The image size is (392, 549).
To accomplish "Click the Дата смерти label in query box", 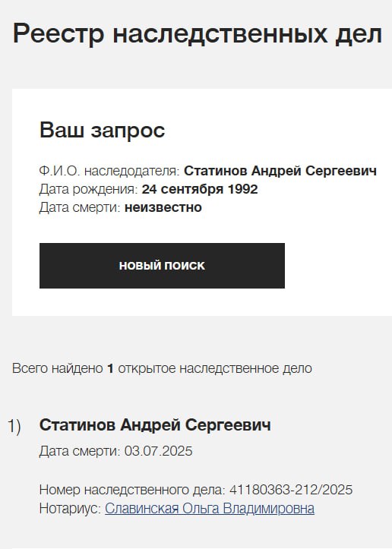I will pyautogui.click(x=80, y=207).
